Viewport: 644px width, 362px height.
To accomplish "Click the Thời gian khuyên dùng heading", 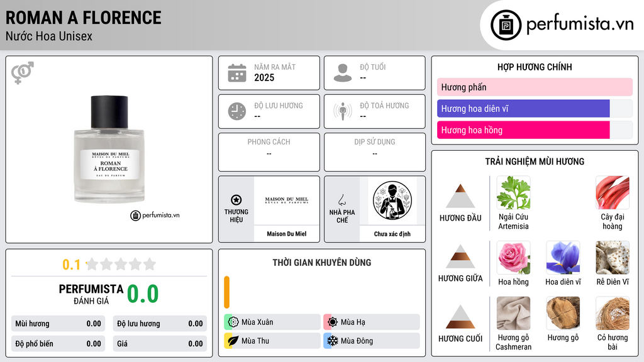I will 322,263.
